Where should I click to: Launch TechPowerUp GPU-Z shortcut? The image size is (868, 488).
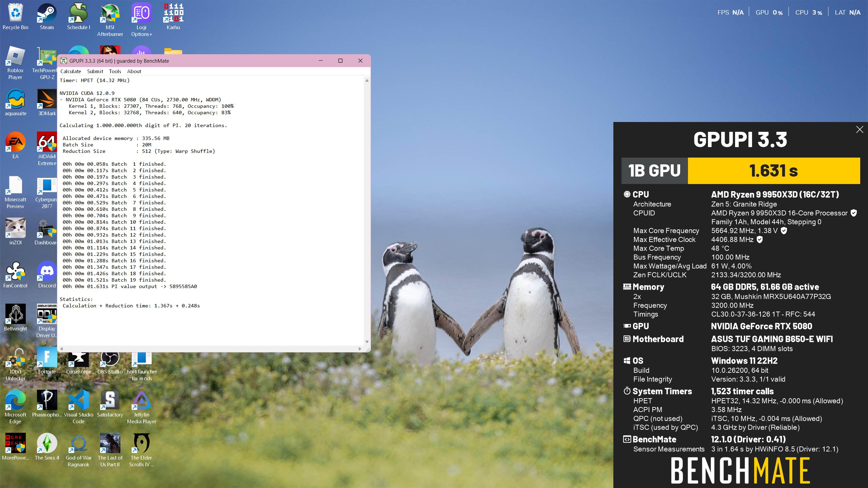coord(47,63)
